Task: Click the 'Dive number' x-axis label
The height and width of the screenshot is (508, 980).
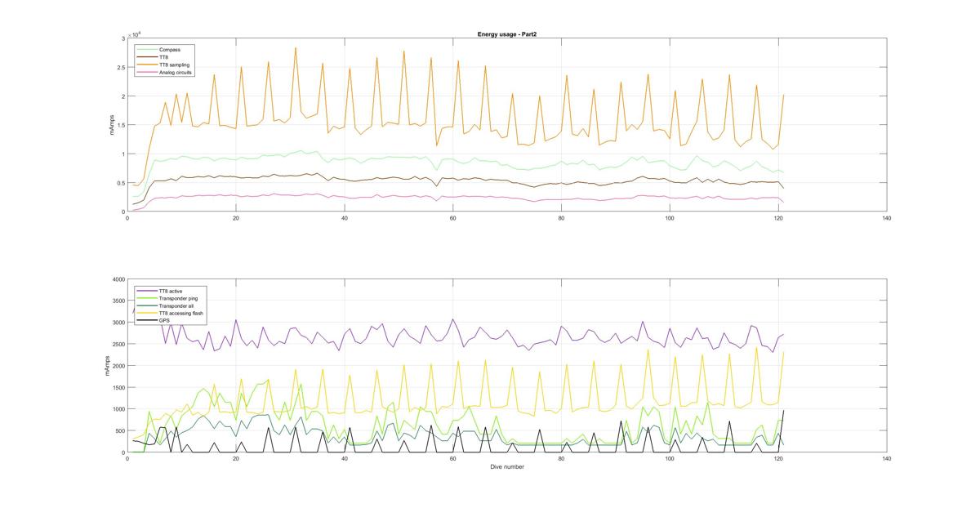Action: tap(506, 467)
